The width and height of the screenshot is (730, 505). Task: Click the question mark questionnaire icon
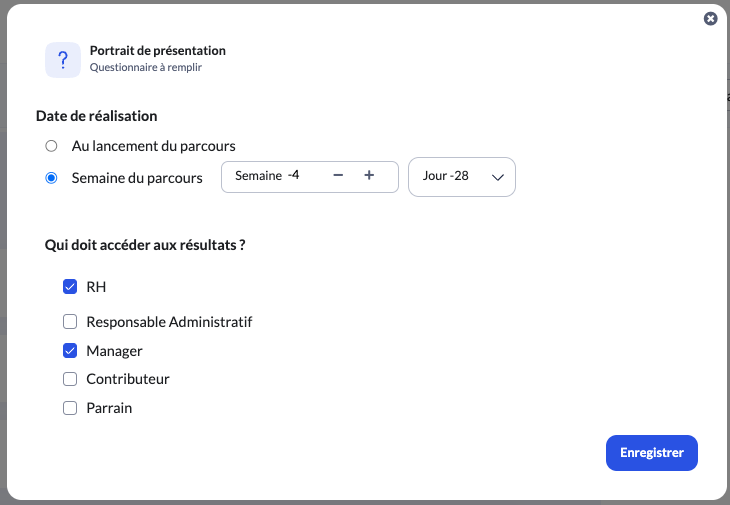(63, 60)
